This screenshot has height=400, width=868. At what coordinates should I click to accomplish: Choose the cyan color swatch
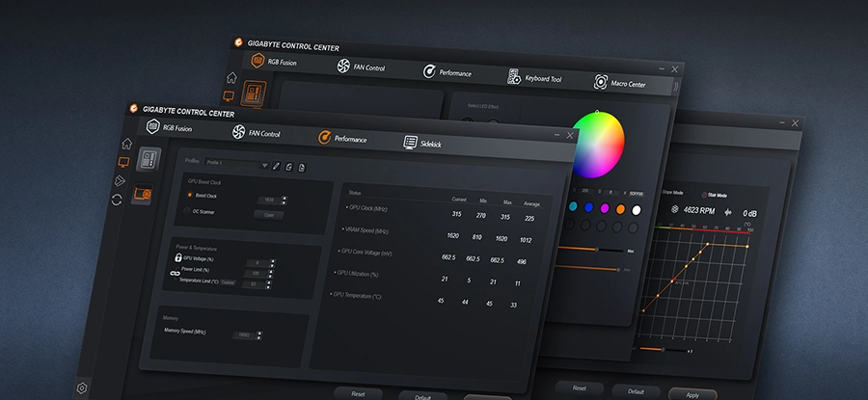coord(573,206)
